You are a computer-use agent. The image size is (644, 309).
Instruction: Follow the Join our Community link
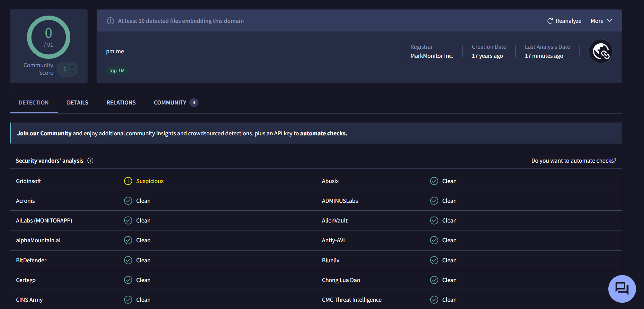pyautogui.click(x=44, y=133)
